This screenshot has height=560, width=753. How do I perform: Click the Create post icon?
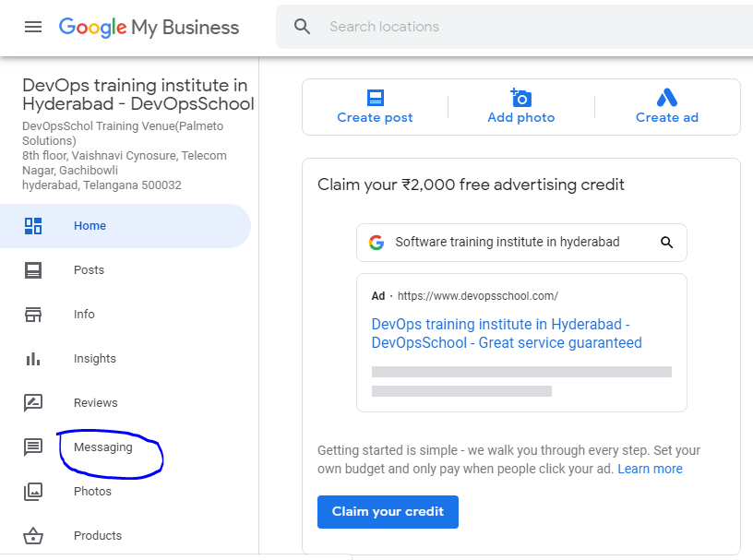(375, 98)
